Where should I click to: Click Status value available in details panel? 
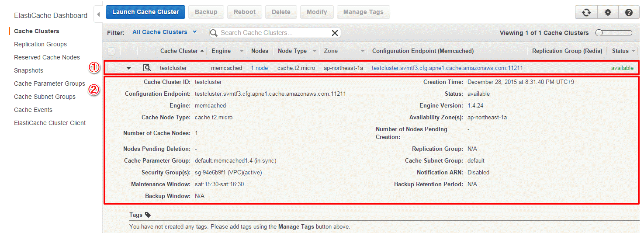click(x=478, y=94)
